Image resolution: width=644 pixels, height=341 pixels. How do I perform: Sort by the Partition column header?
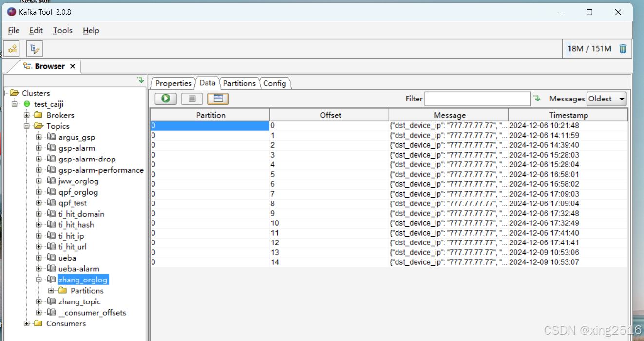[210, 115]
